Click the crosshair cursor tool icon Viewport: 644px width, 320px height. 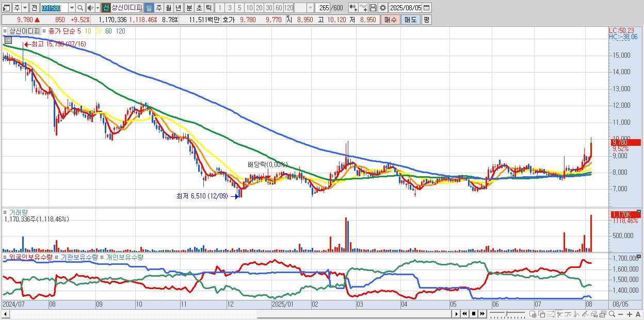[x=559, y=314]
